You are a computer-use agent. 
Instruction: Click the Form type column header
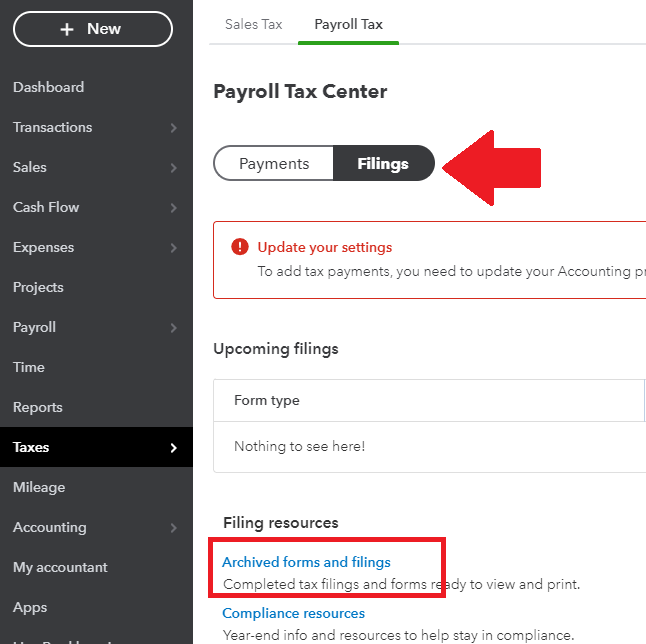click(267, 400)
